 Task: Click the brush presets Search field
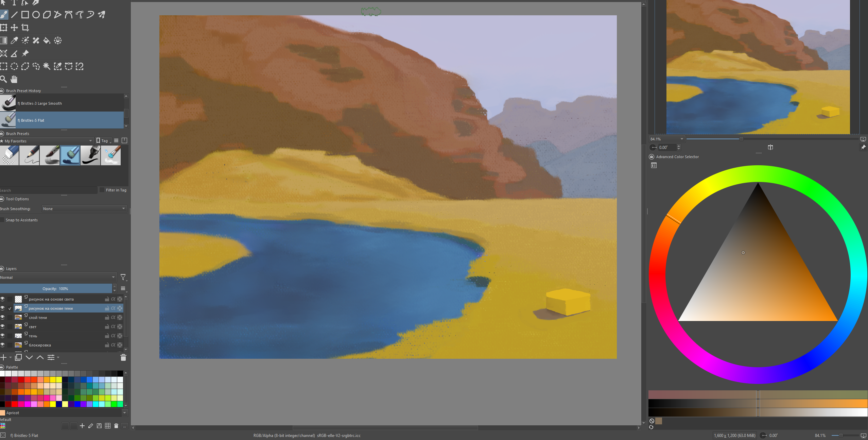[x=48, y=190]
